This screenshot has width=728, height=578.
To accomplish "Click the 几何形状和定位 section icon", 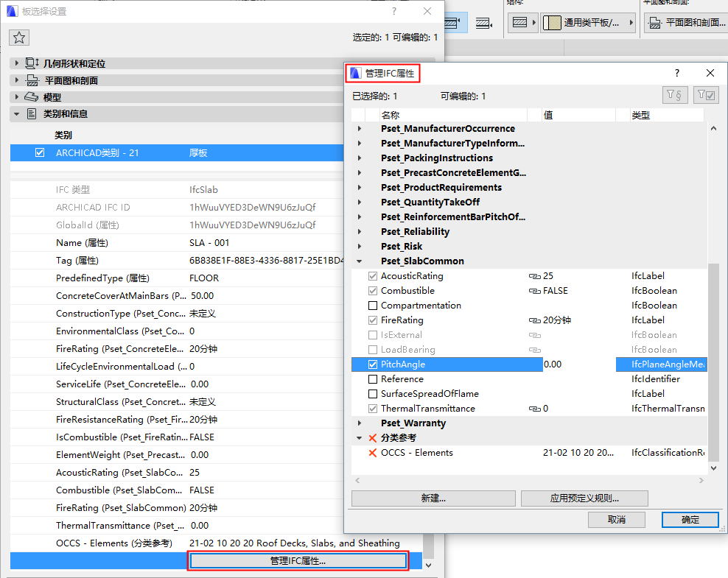I will (x=31, y=63).
